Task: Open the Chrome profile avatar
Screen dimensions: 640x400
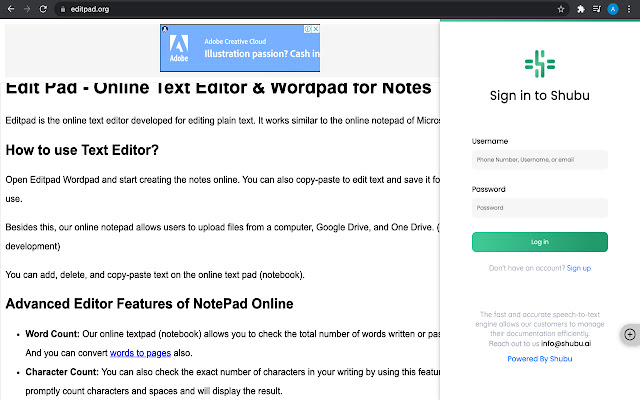Action: pos(613,9)
